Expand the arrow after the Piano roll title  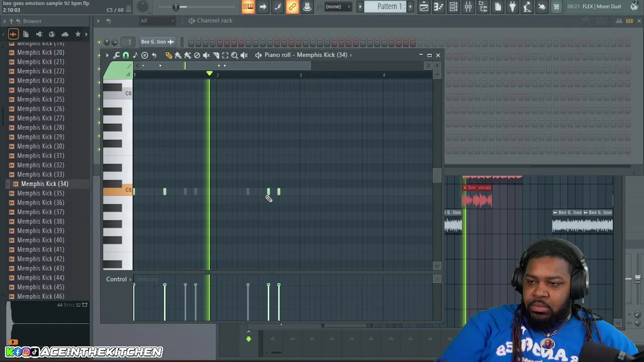click(x=351, y=55)
